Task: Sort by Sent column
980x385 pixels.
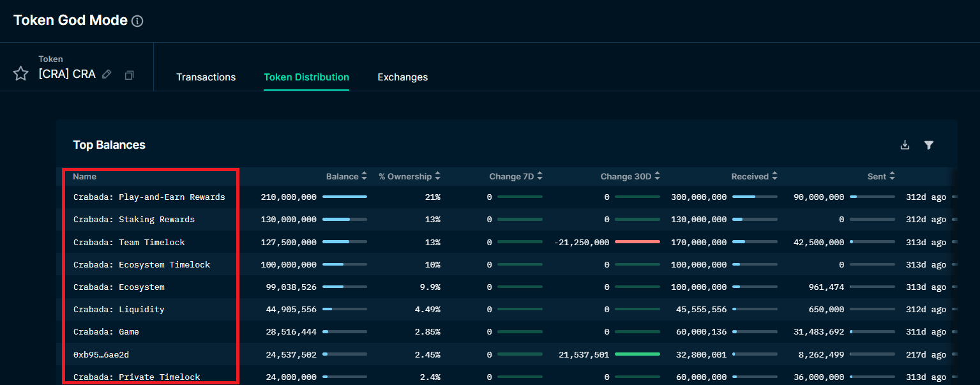Action: pos(892,176)
